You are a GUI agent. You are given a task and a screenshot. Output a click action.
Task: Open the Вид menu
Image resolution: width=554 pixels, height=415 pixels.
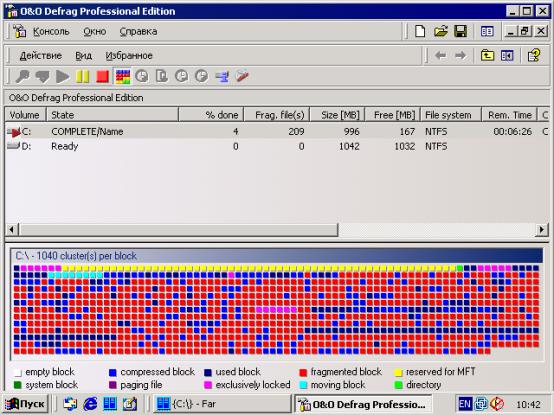point(84,55)
